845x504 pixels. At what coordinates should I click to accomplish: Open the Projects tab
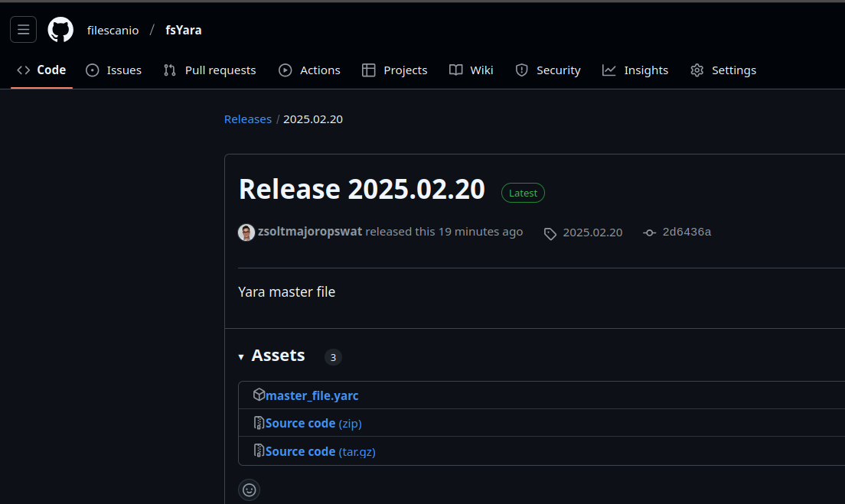tap(394, 70)
